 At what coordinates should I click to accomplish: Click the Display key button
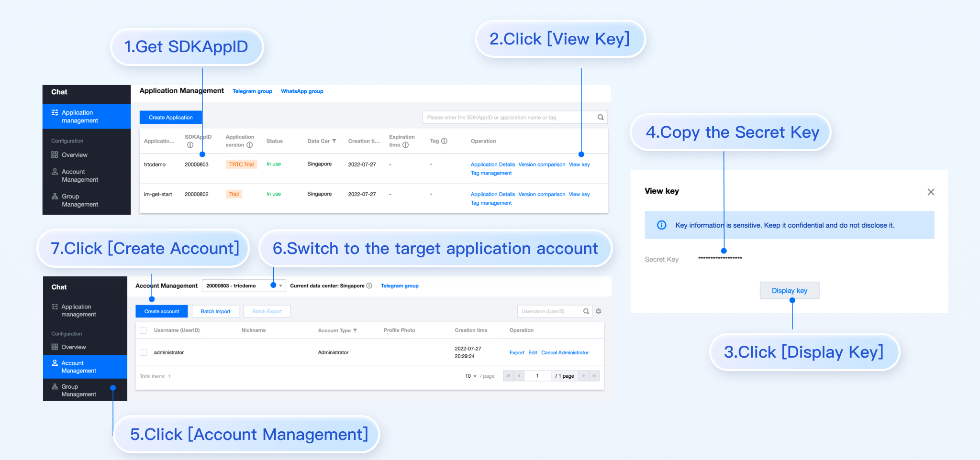coord(790,290)
